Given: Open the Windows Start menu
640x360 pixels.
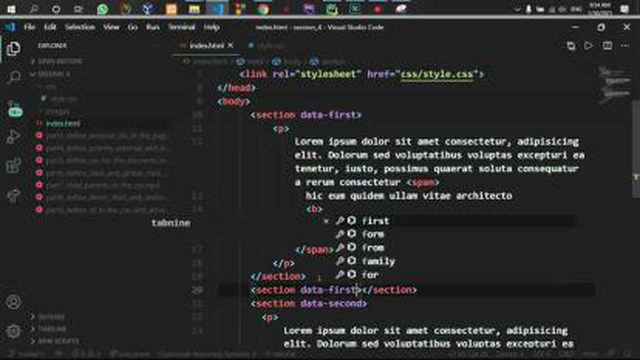Looking at the screenshot, I should (x=11, y=9).
